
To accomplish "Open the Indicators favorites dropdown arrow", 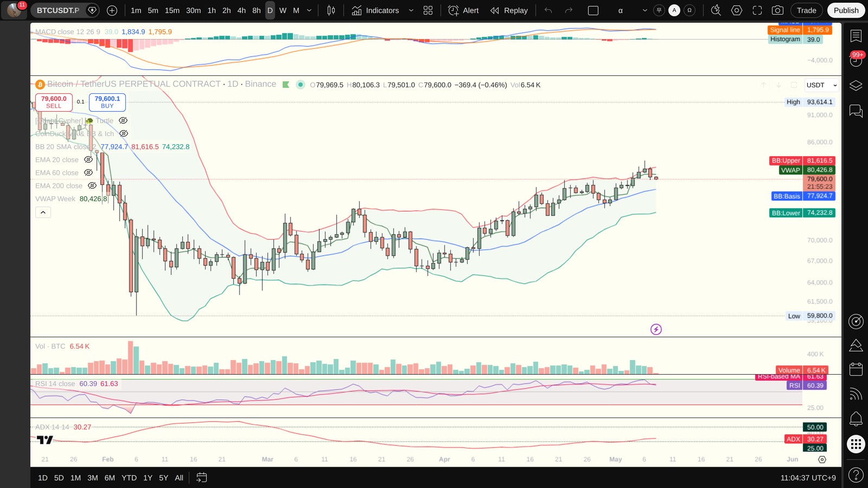I will coord(411,10).
